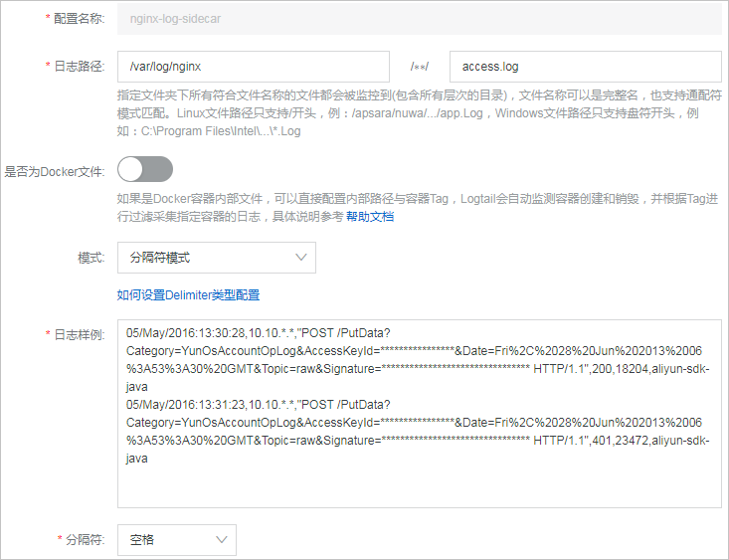
Task: Open the 帮助文档 help link
Action: tap(370, 217)
